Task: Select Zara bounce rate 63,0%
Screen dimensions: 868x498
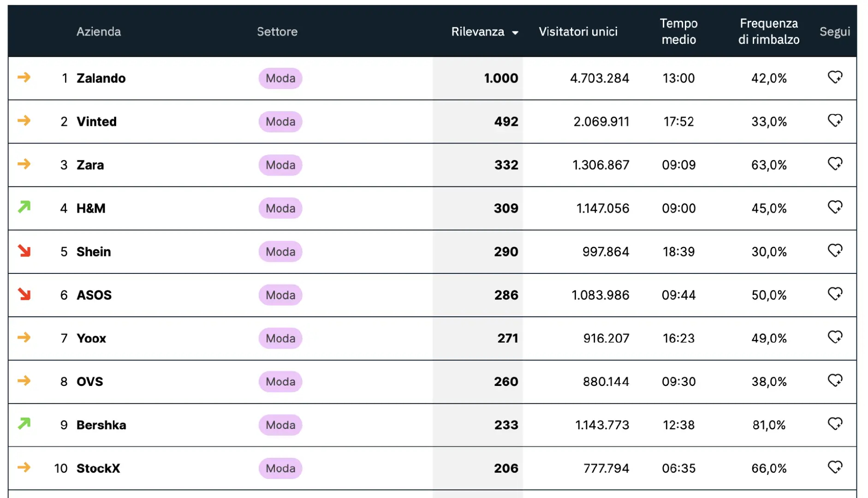Action: pos(769,165)
